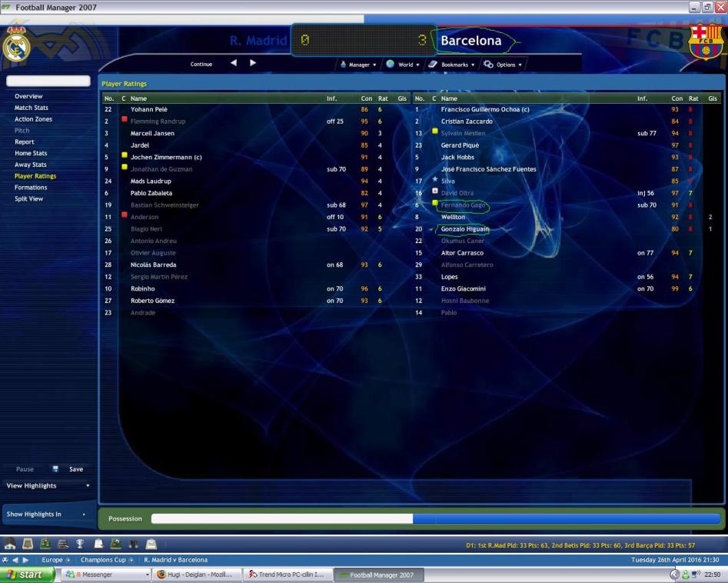728x583 pixels.
Task: Click the football icon beside Europe breadcrumb
Action: [x=5, y=560]
